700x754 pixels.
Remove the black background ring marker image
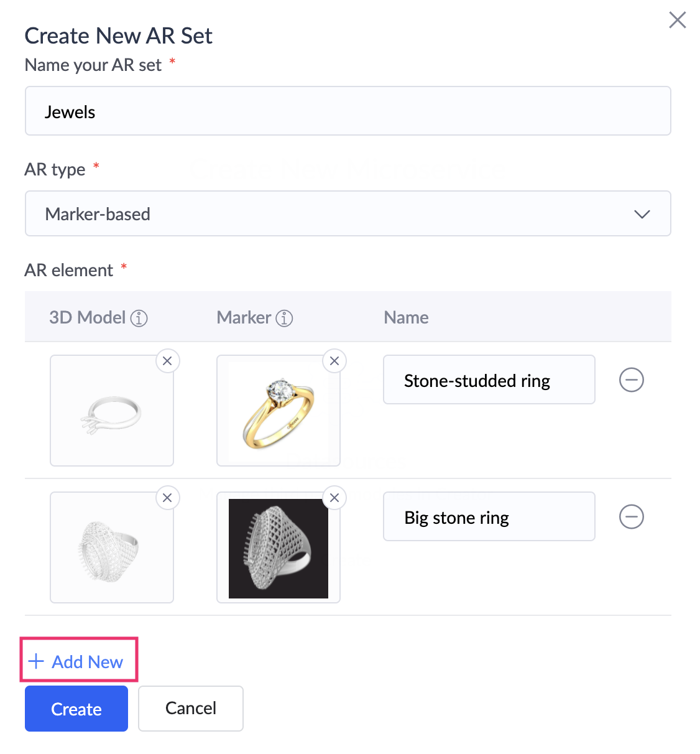(x=334, y=498)
